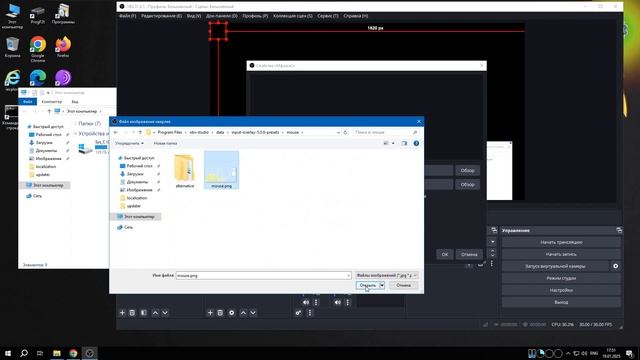Select Сеть in file dialog sidebar
The width and height of the screenshot is (640, 360).
coord(128,227)
